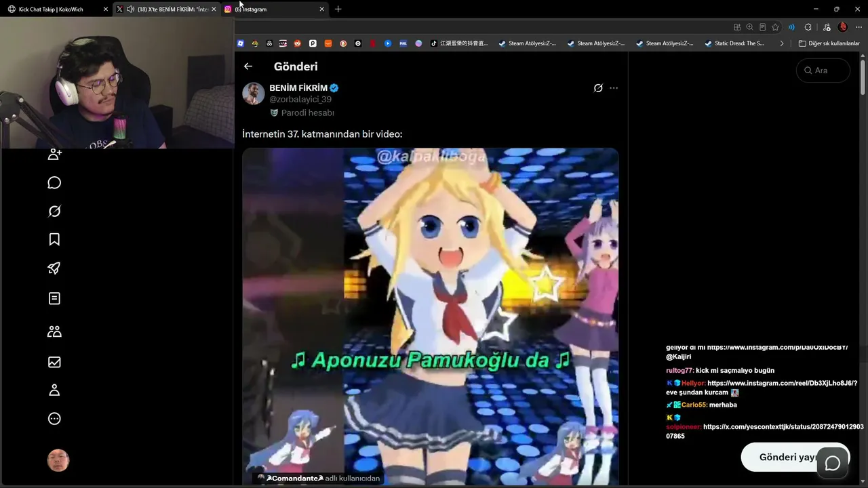Open Lists icon in the X sidebar

pyautogui.click(x=55, y=298)
